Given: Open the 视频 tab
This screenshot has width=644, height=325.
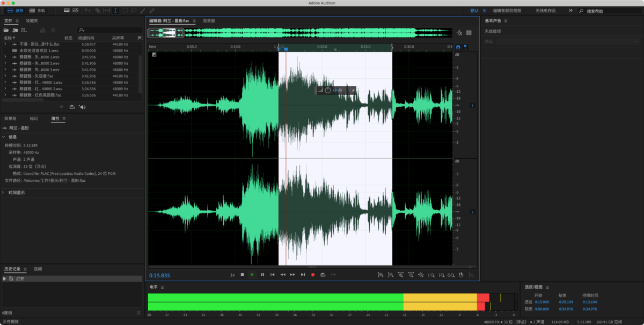Looking at the screenshot, I should [x=38, y=269].
